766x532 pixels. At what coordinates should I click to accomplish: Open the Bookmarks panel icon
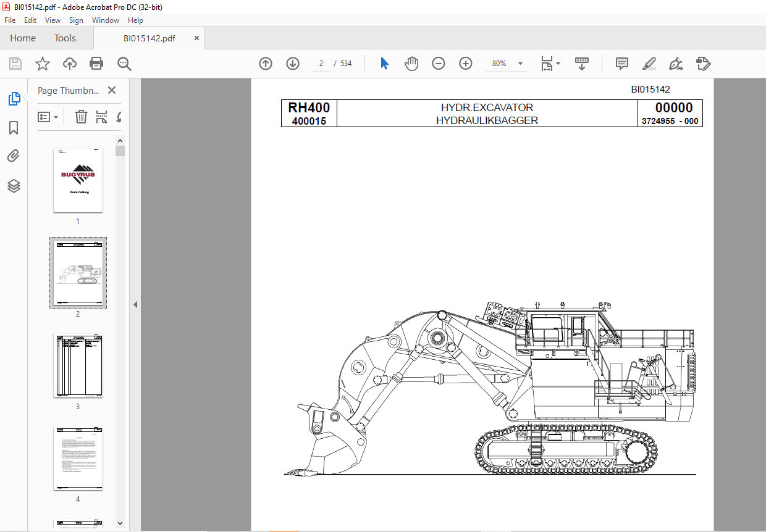[14, 128]
